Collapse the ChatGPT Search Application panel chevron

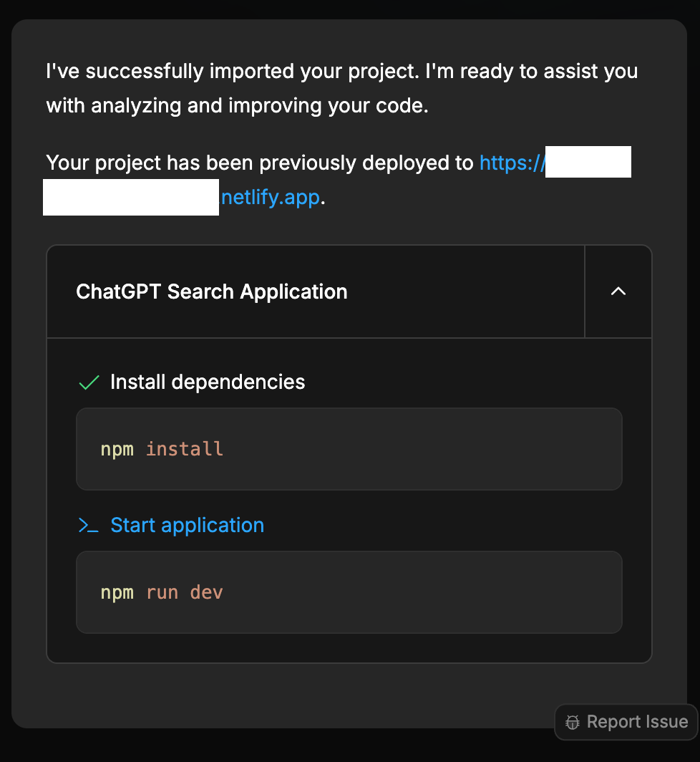(x=618, y=291)
